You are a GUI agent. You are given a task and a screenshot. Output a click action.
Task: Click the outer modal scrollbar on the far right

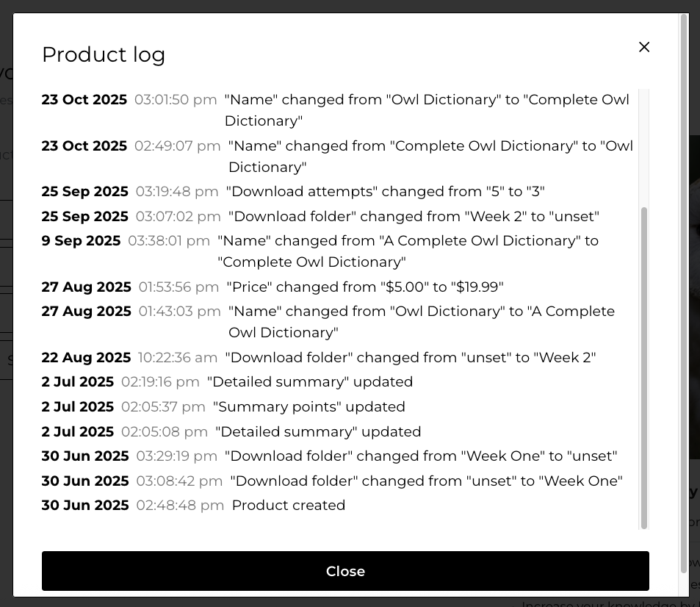pyautogui.click(x=684, y=294)
